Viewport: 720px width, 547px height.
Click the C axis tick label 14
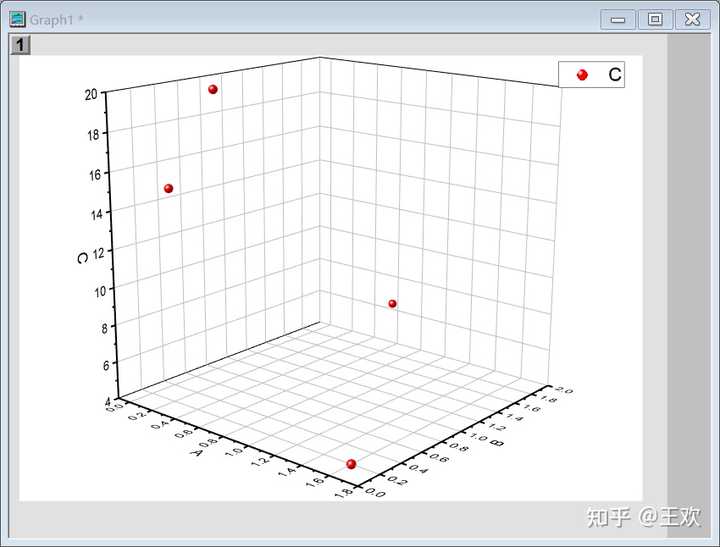96,214
